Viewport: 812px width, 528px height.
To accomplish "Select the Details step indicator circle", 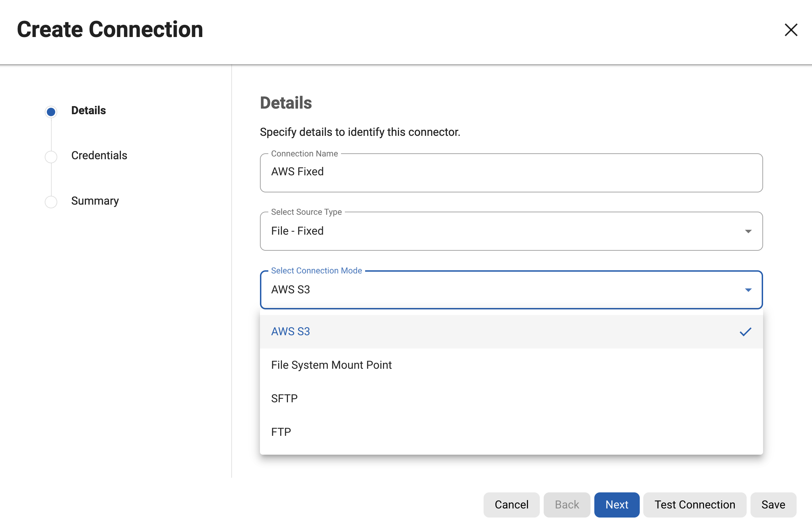I will [51, 111].
